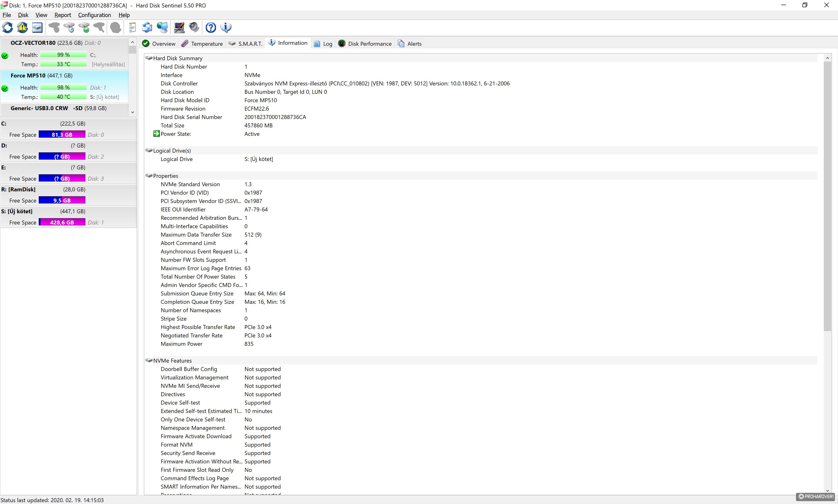
Task: Click the green arrow icon beside Power State
Action: click(x=156, y=133)
